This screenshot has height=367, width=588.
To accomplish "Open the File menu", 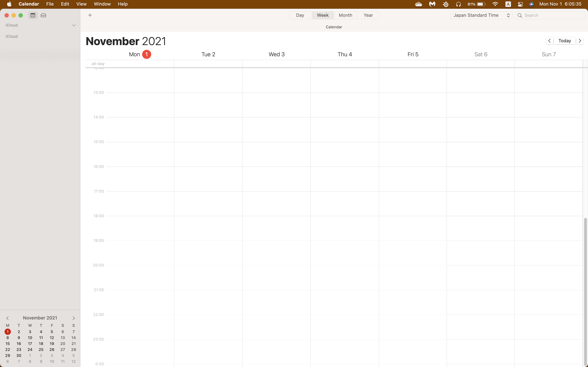I will tap(50, 4).
